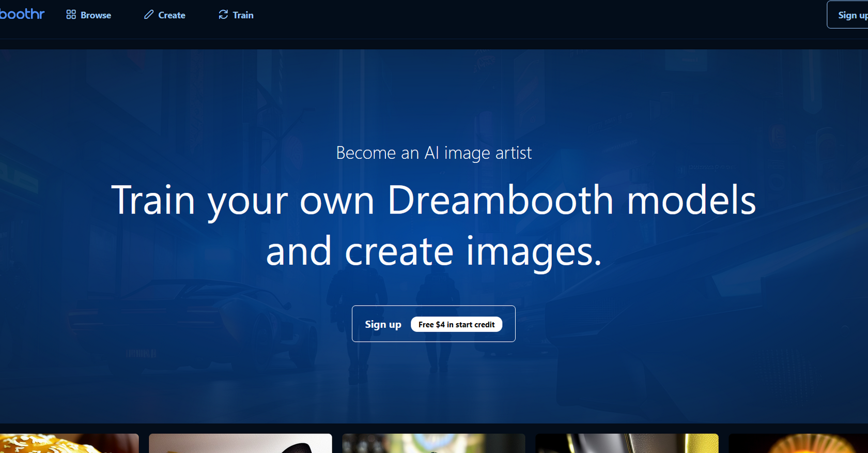Click the hero Sign up button

pyautogui.click(x=433, y=324)
